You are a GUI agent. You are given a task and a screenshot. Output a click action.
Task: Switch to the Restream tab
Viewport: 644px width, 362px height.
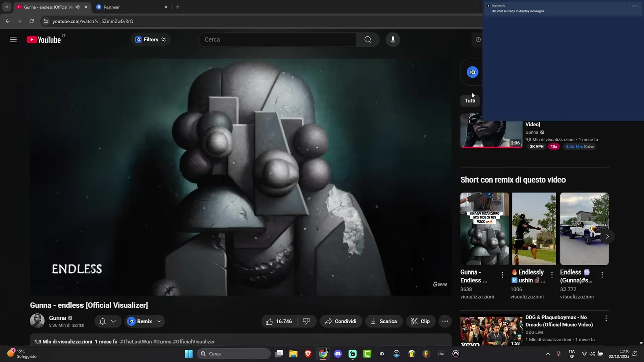point(131,7)
